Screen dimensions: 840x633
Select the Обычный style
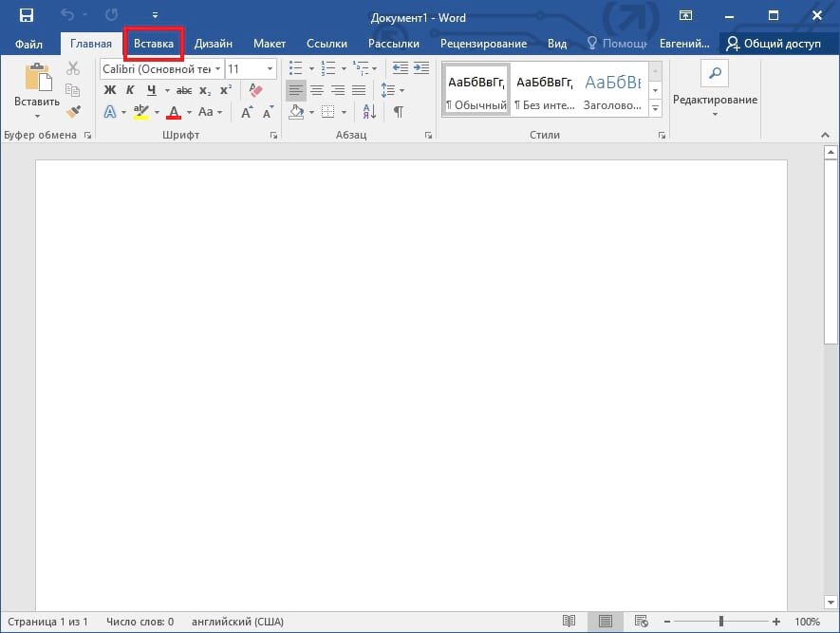click(476, 89)
